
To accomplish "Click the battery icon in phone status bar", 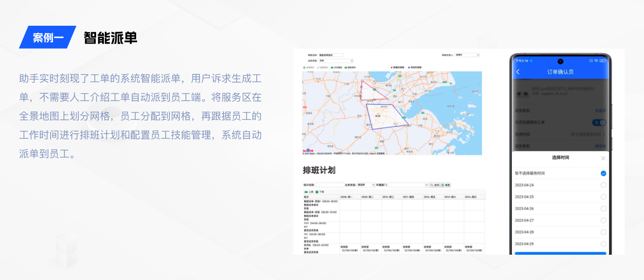I will 603,61.
